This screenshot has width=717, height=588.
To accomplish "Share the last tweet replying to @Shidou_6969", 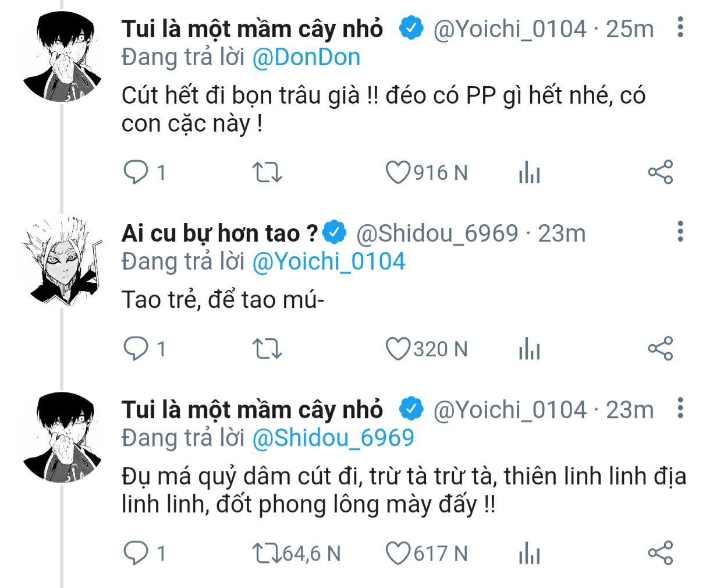I will tap(660, 553).
